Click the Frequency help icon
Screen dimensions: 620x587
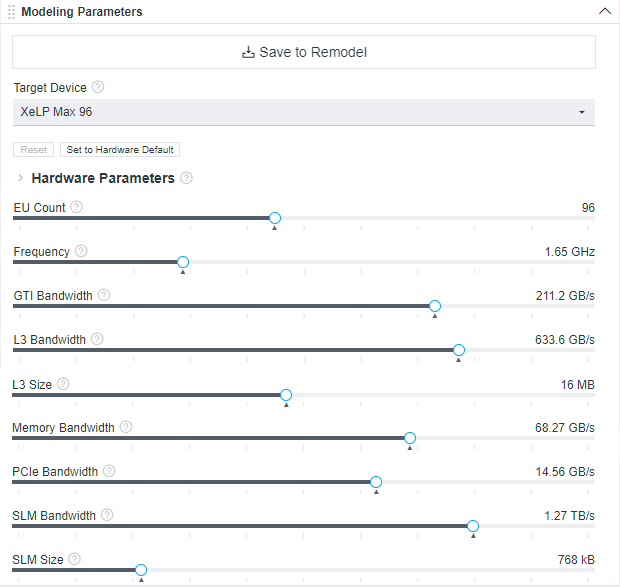(81, 252)
